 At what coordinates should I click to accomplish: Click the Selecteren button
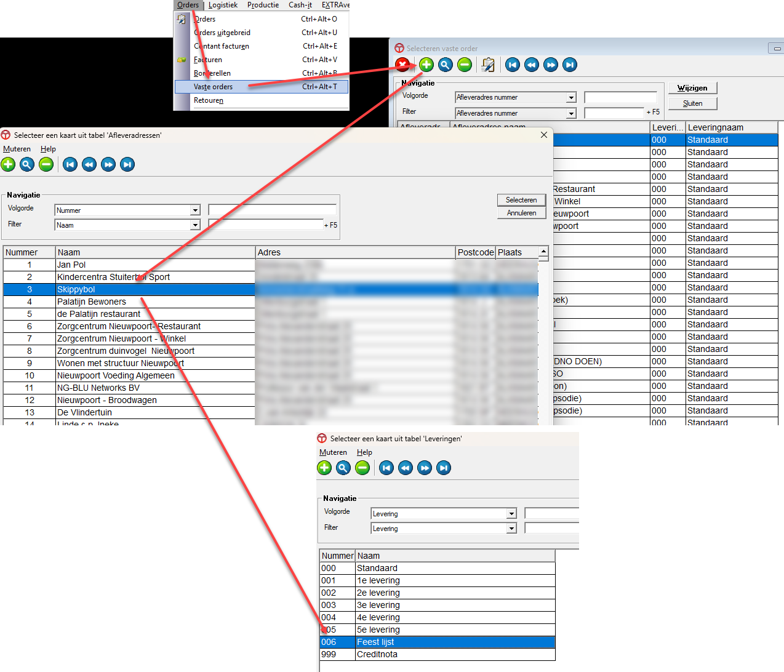tap(521, 200)
